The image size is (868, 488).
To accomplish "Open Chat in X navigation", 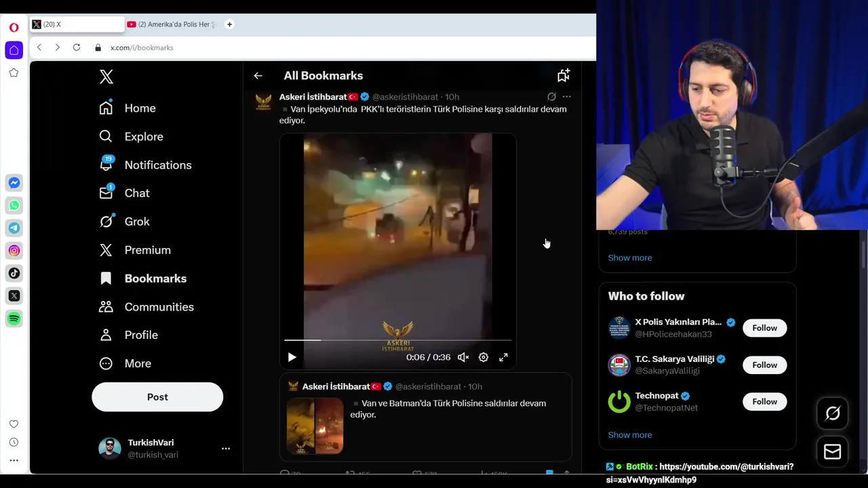I will (x=124, y=193).
